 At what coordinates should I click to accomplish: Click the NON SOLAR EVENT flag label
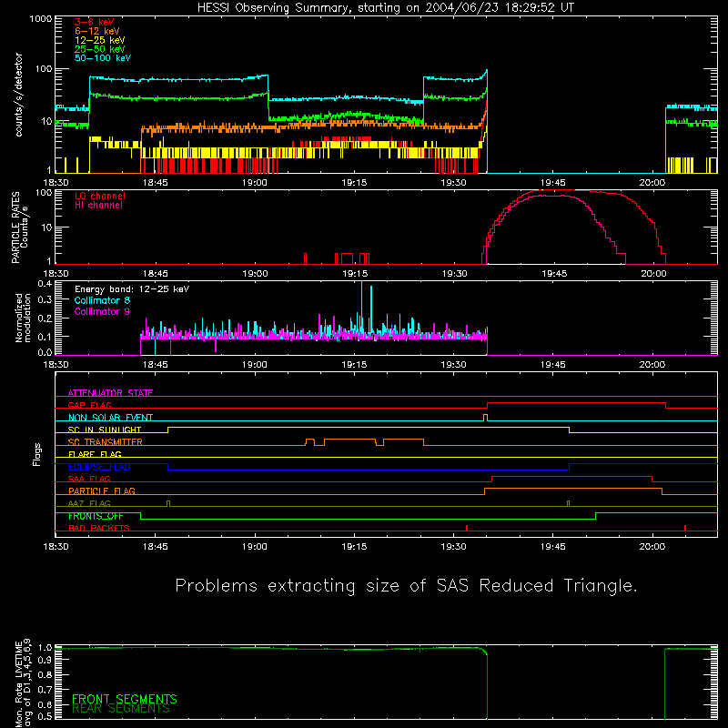110,418
